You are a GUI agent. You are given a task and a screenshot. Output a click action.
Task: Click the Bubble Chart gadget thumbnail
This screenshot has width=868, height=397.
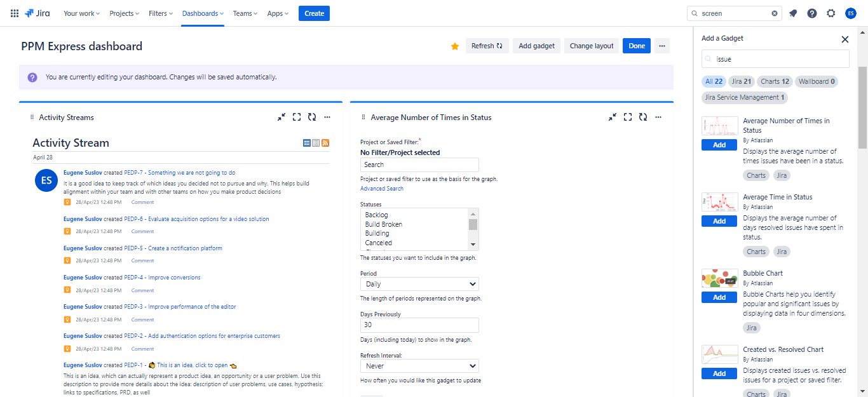coord(719,278)
